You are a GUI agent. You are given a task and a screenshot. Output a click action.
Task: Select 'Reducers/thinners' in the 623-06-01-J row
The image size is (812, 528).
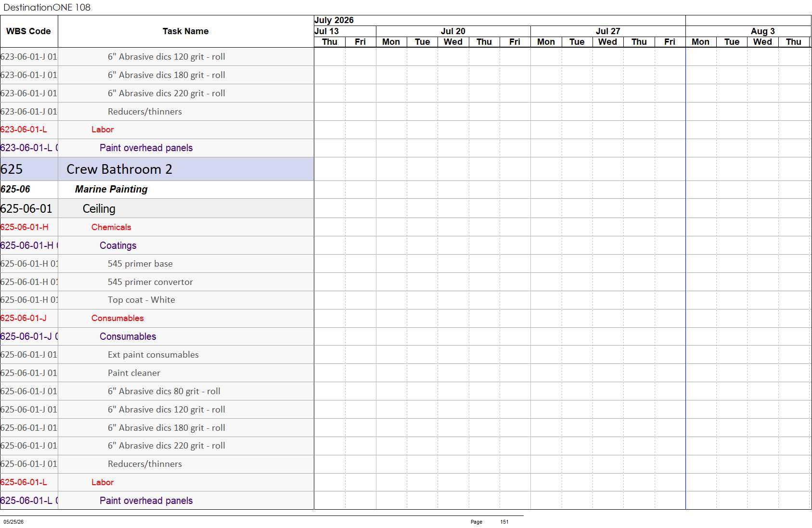click(x=145, y=112)
